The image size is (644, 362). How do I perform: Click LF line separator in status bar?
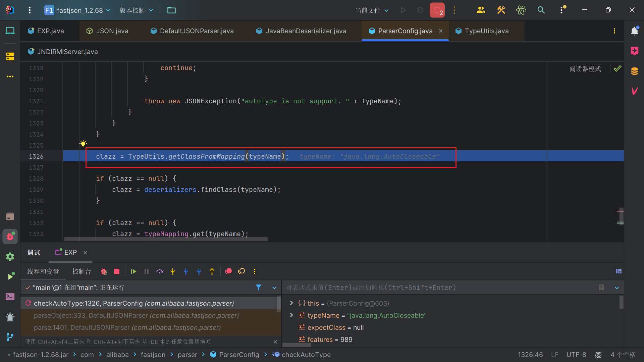555,355
